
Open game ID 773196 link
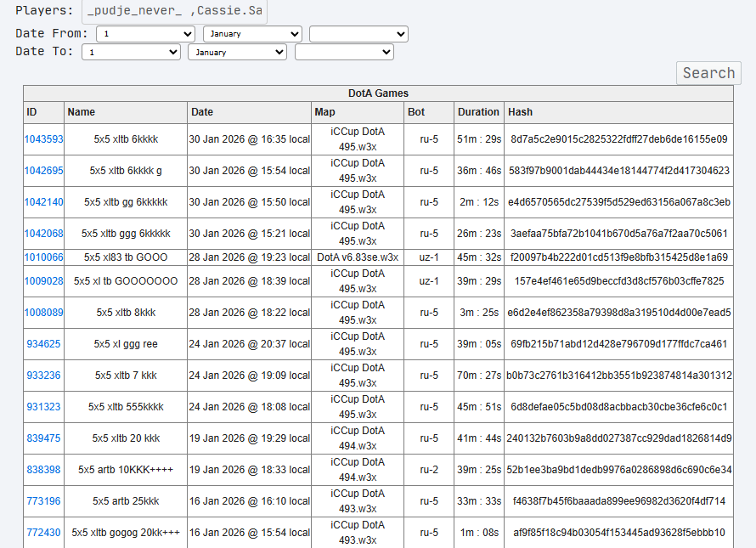click(44, 500)
